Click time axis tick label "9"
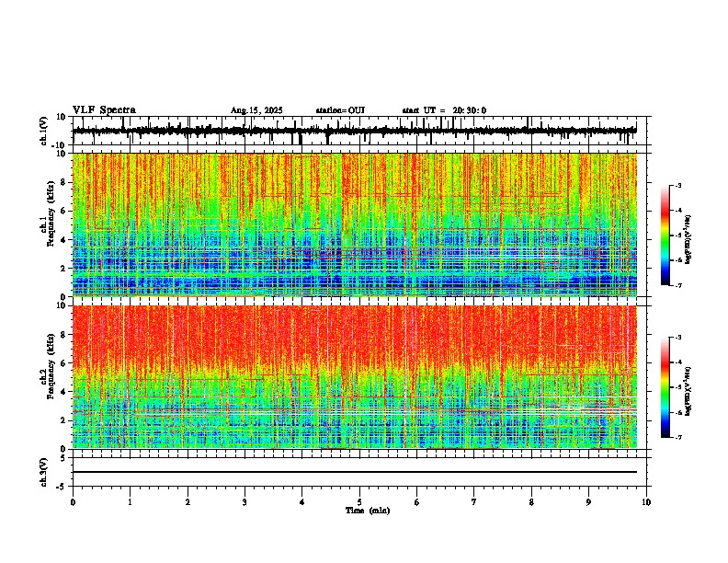The image size is (728, 563). [x=588, y=502]
